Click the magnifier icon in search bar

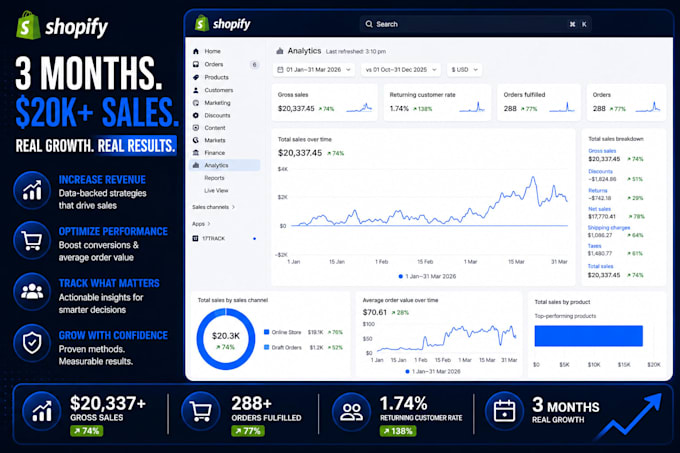[369, 24]
